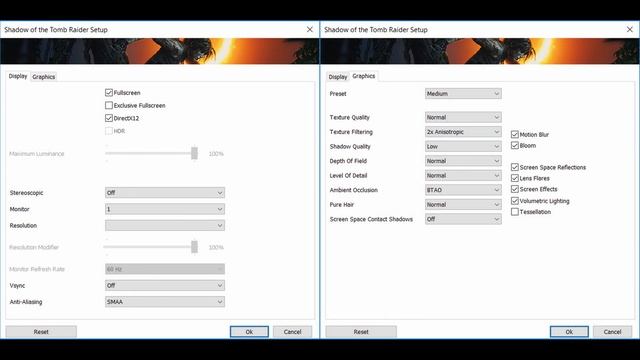
Task: Toggle the Screen Effects checkbox
Action: point(515,189)
